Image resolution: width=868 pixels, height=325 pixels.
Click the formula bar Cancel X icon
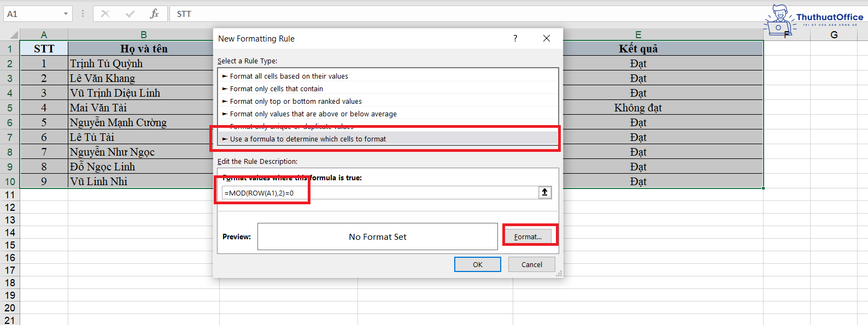click(x=105, y=14)
